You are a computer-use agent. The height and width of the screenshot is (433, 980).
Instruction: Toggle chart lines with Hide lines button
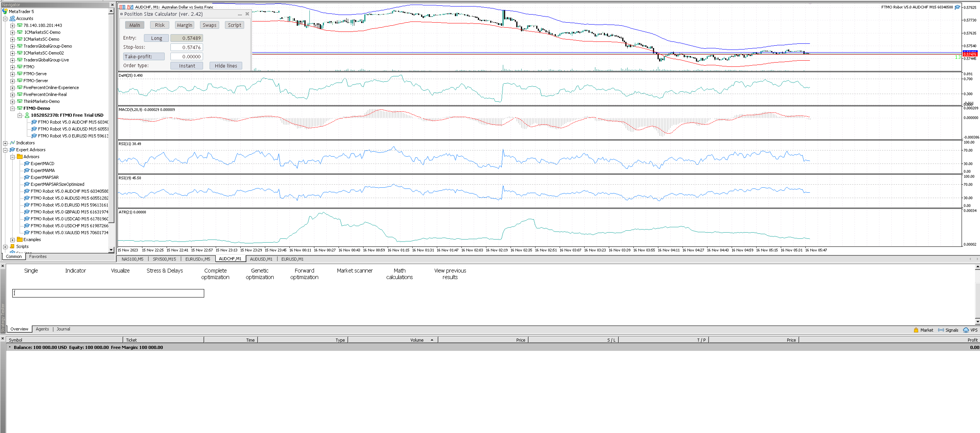point(226,66)
